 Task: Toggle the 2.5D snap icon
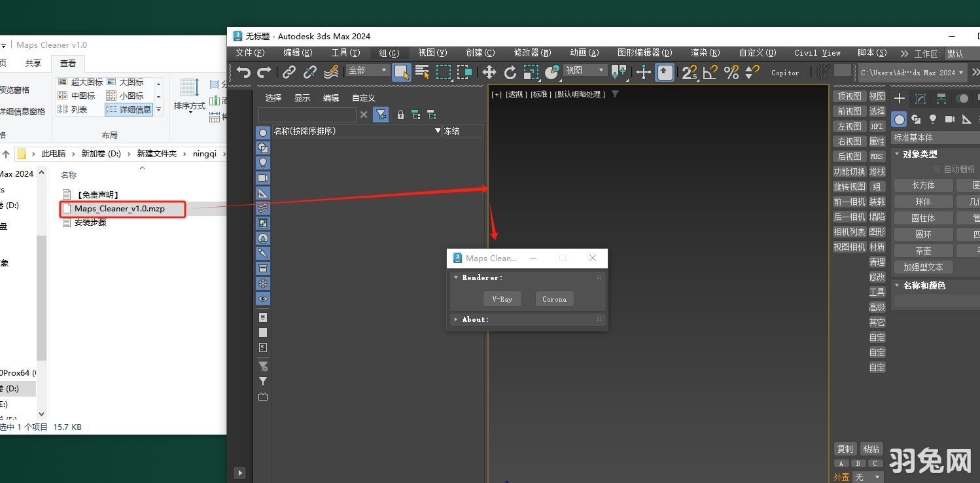688,72
